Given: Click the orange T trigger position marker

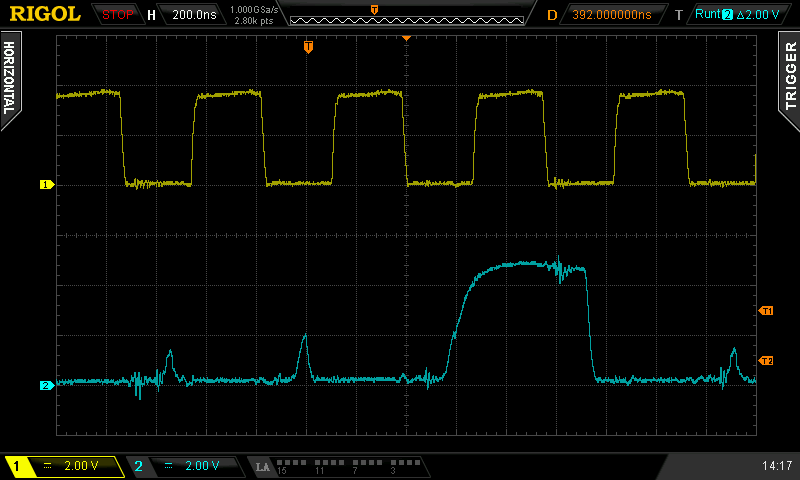Looking at the screenshot, I should 308,47.
